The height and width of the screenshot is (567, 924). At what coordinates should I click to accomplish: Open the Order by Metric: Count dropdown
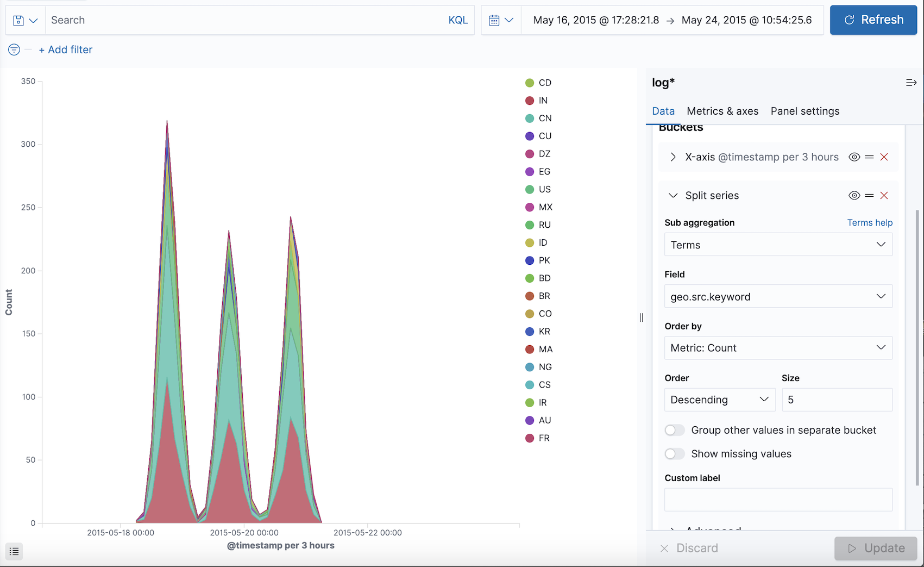778,348
